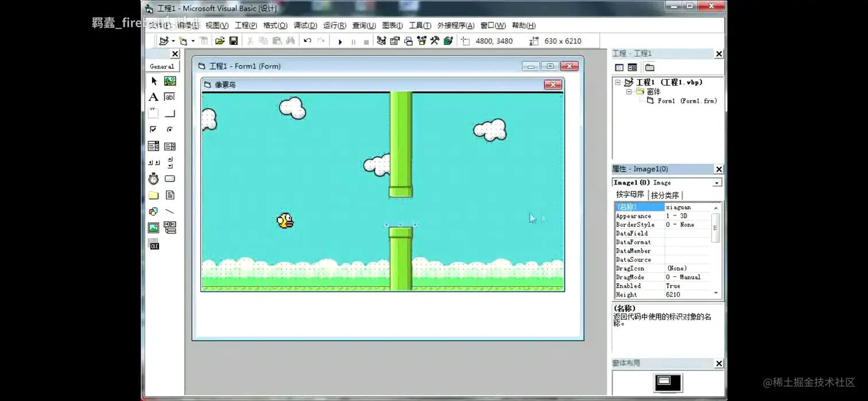The height and width of the screenshot is (401, 868).
Task: Select the Image control tool
Action: click(x=154, y=228)
